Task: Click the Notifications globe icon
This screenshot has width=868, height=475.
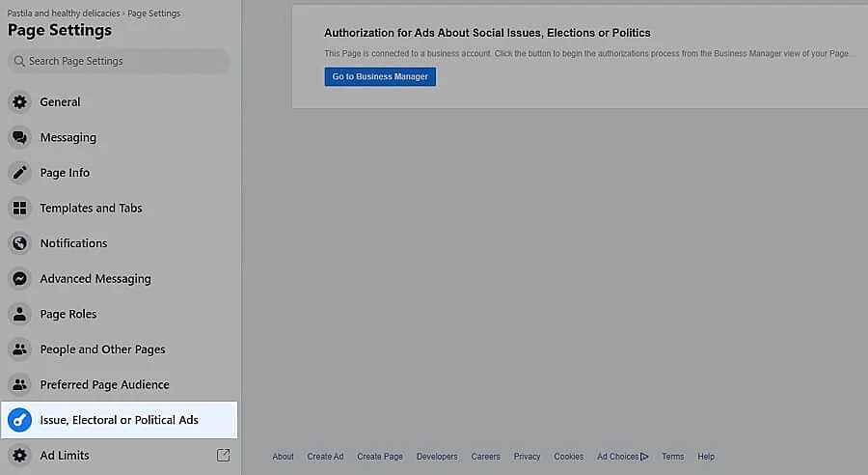Action: [19, 243]
